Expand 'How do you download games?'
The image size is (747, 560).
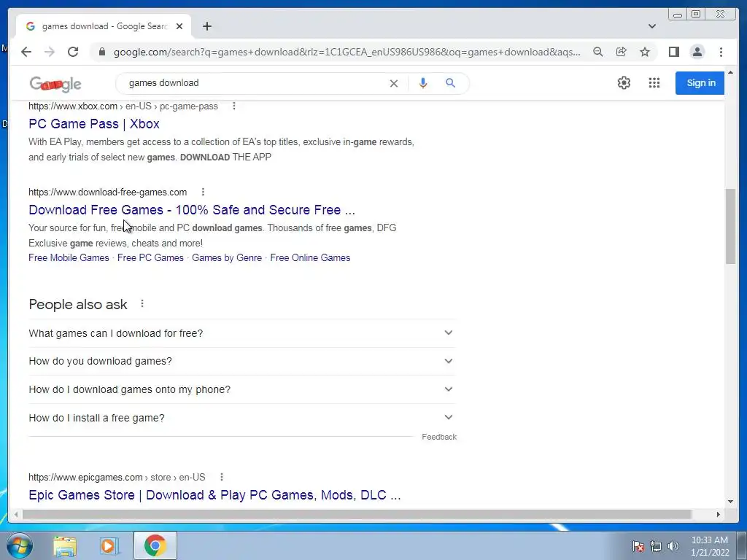click(x=242, y=361)
